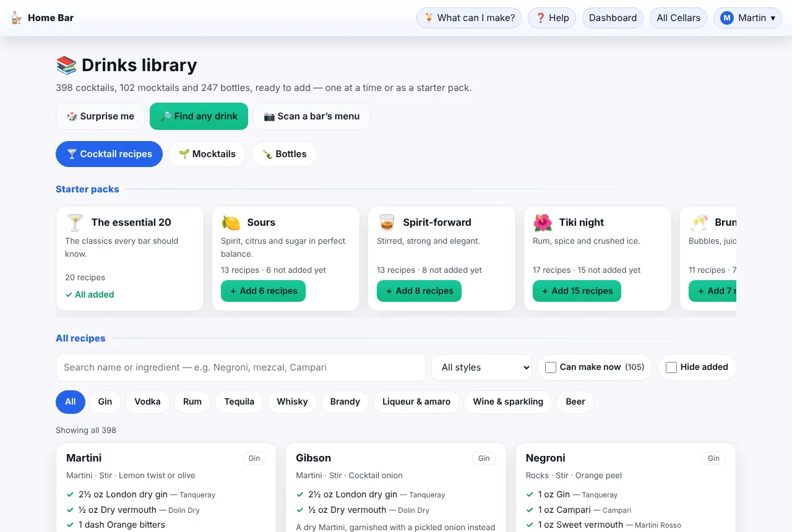Image resolution: width=792 pixels, height=532 pixels.
Task: Click the Martini recipe title
Action: coord(84,458)
